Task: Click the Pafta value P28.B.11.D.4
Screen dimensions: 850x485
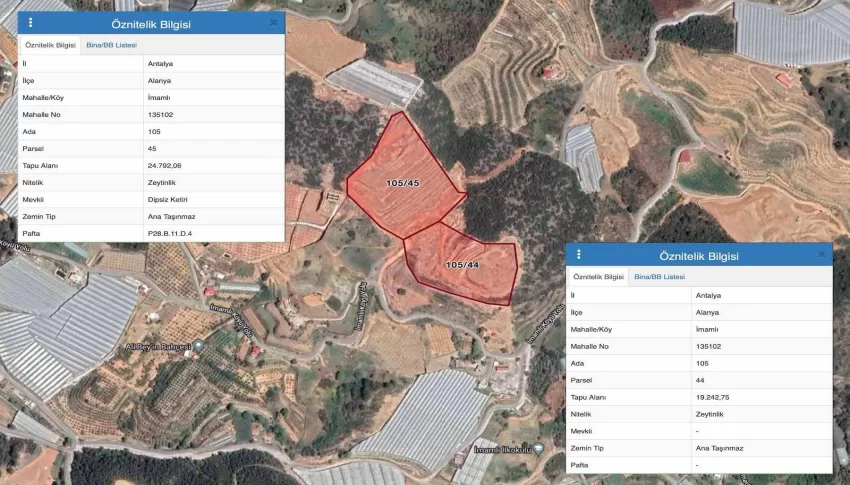Action: coord(170,233)
